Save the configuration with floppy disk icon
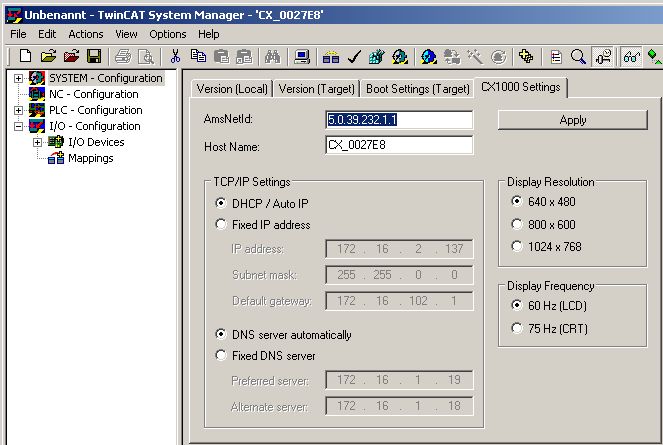This screenshot has width=663, height=445. point(94,56)
